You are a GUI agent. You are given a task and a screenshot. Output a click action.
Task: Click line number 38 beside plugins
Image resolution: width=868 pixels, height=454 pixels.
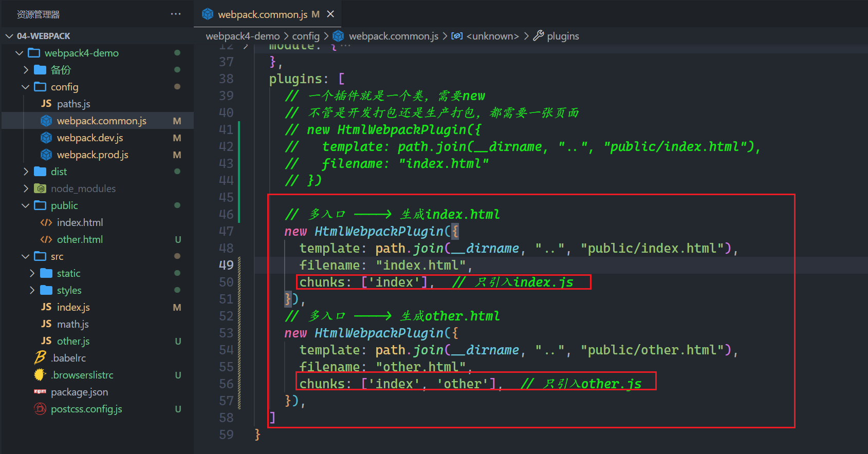226,79
